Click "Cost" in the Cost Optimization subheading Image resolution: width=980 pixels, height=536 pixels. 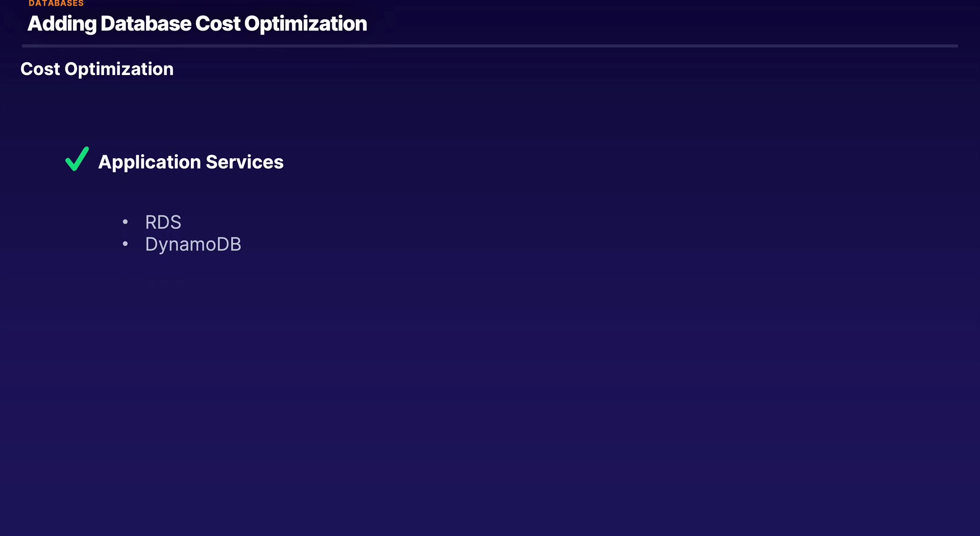click(x=40, y=69)
